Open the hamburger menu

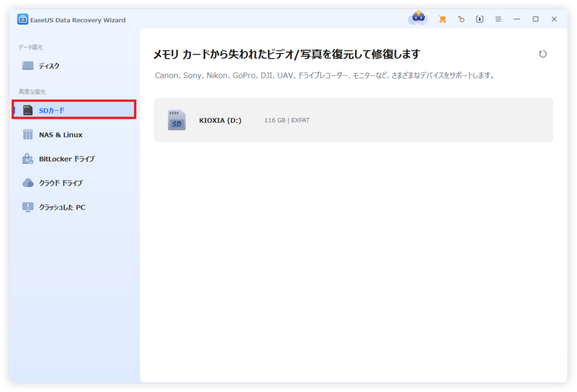tap(498, 19)
